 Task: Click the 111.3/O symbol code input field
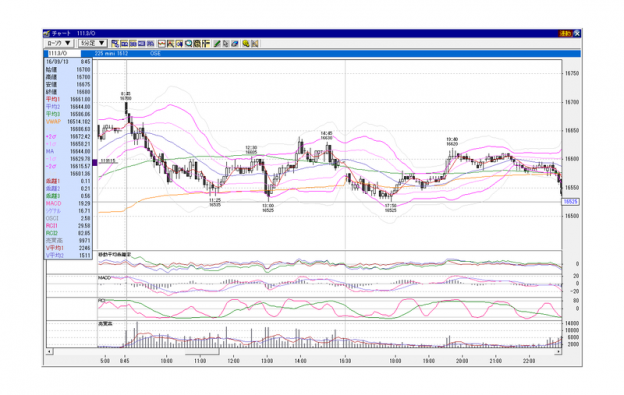pyautogui.click(x=64, y=53)
